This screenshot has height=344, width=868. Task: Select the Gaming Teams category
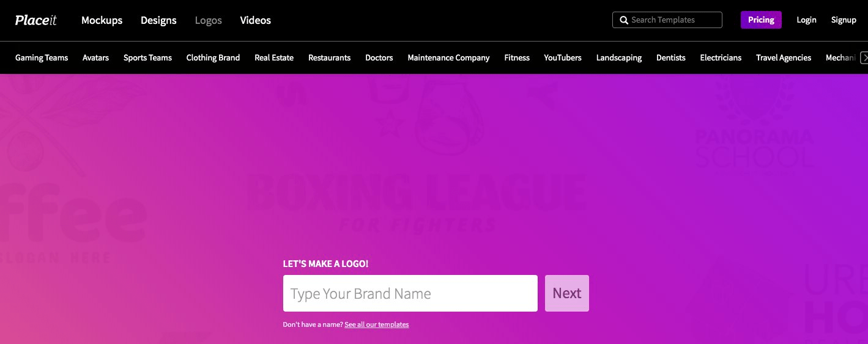point(42,57)
